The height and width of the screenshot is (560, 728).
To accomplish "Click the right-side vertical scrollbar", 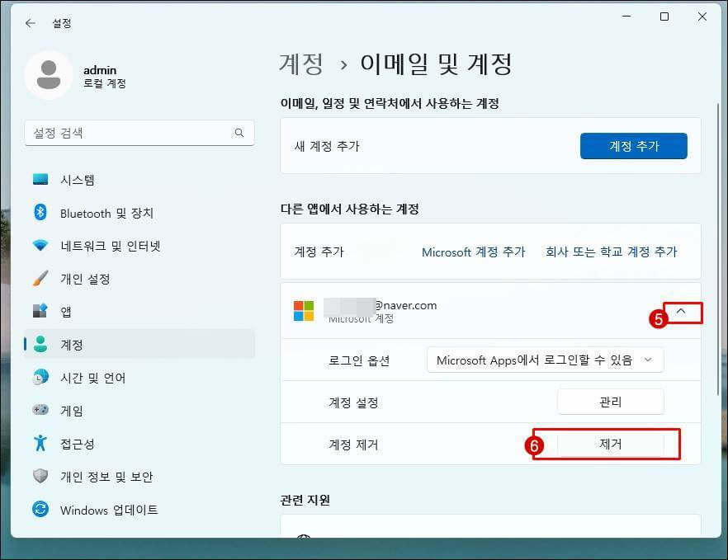I will 718,249.
